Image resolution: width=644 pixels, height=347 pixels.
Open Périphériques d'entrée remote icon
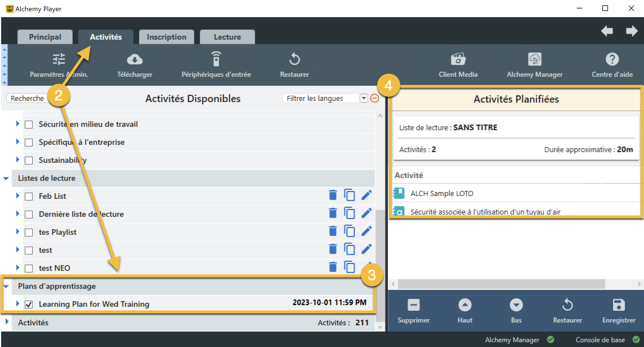pyautogui.click(x=216, y=59)
